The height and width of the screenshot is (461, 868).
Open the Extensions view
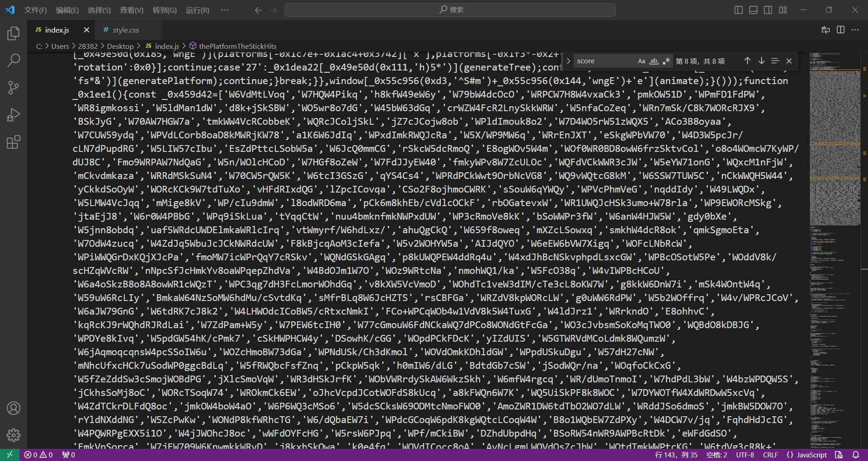pyautogui.click(x=14, y=142)
